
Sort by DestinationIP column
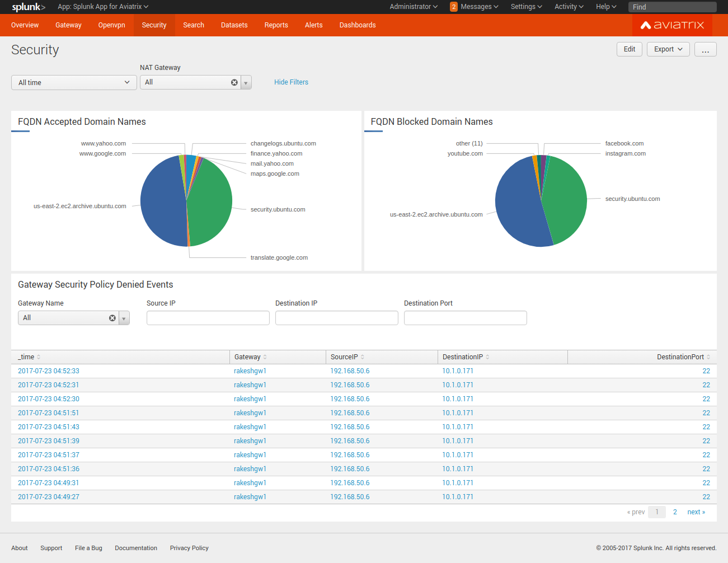[466, 357]
